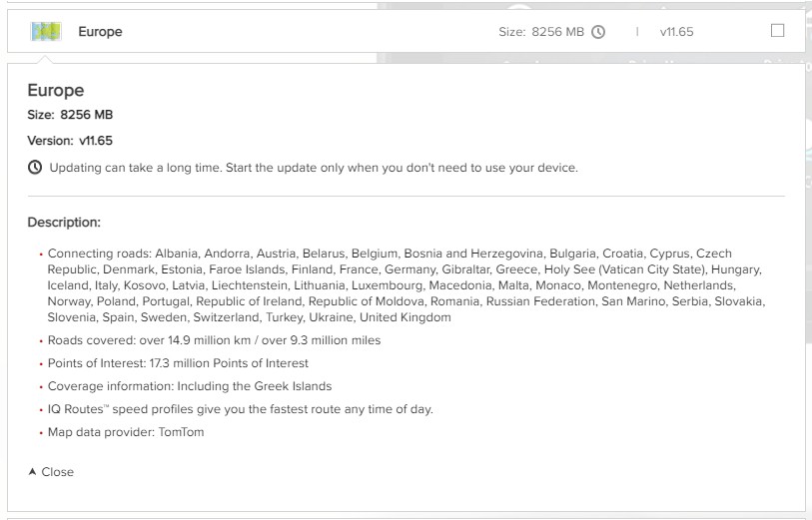Click the large Europe heading in details
812x520 pixels.
coord(56,90)
